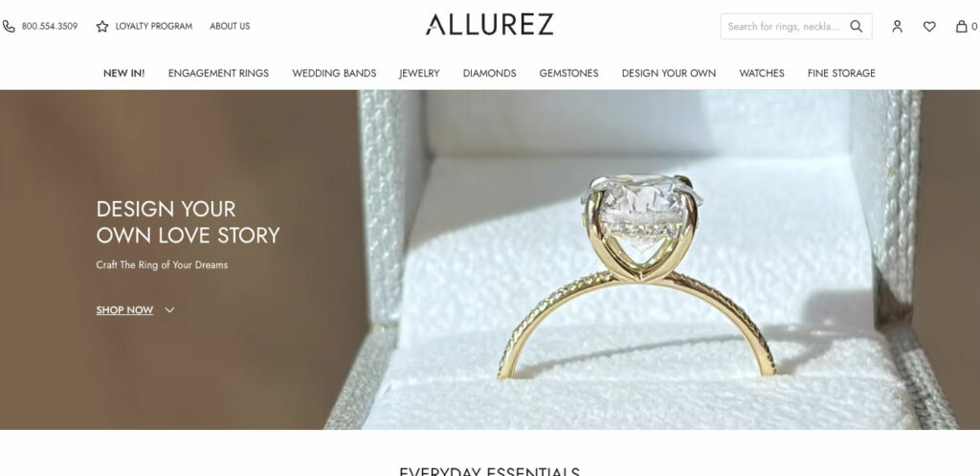The image size is (980, 476).
Task: Open the Wedding Bands menu
Action: [x=334, y=73]
